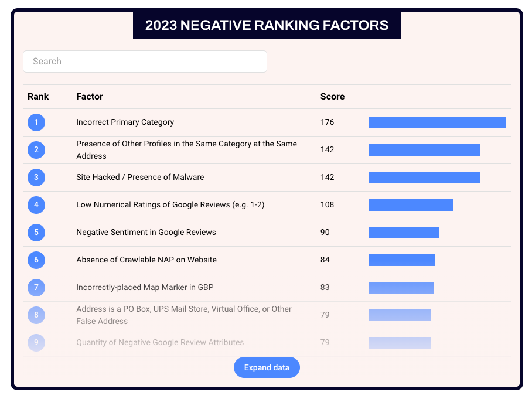This screenshot has height=399, width=532.
Task: Select the Incorrect Primary Category factor
Action: tap(125, 122)
